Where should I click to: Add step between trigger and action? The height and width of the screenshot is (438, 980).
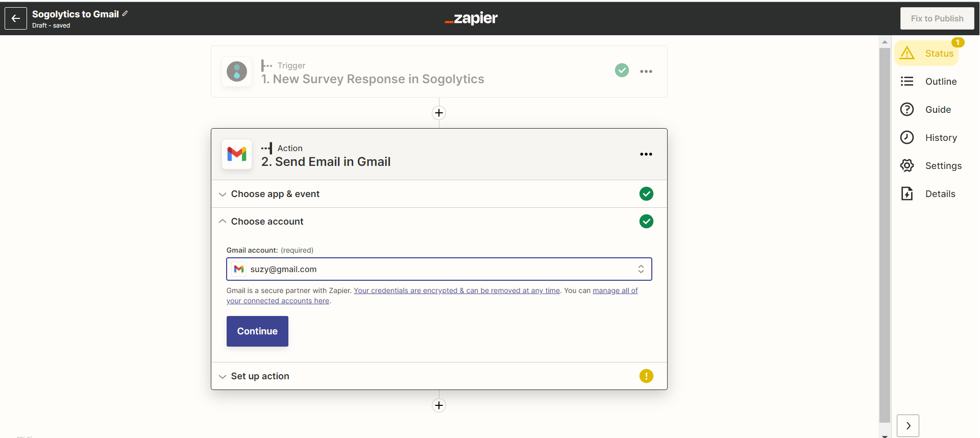tap(439, 113)
